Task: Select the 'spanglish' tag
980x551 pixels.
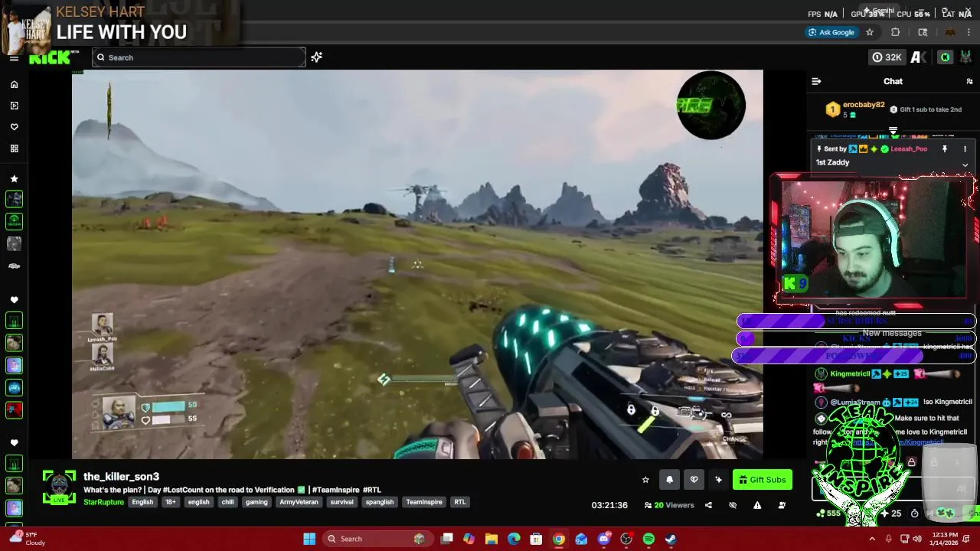Action: 380,502
